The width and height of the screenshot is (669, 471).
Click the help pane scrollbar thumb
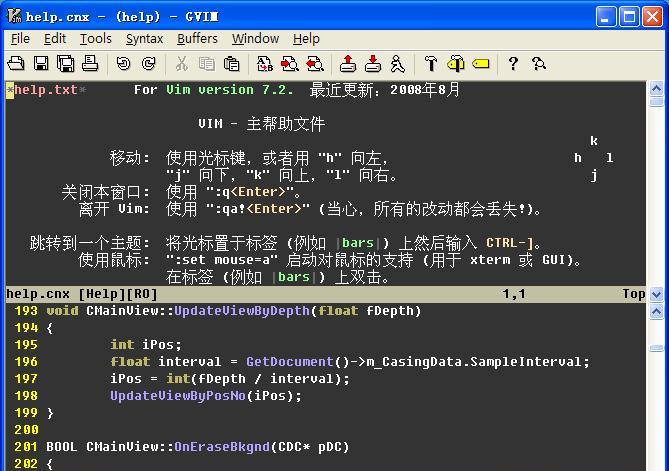(x=656, y=102)
